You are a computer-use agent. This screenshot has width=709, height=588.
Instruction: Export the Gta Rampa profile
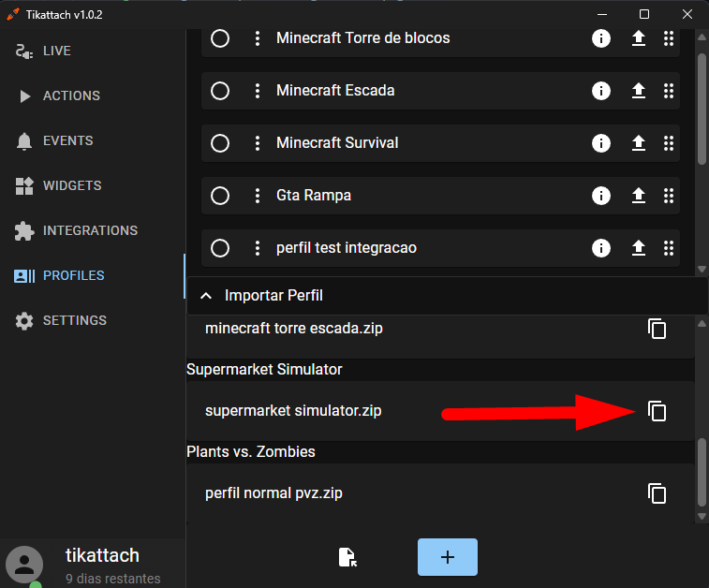click(x=639, y=196)
